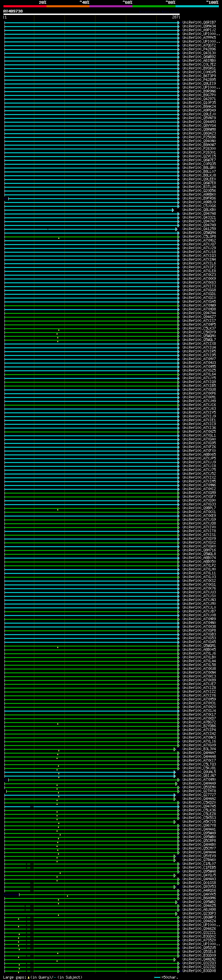The height and width of the screenshot is (980, 222).
Task: Click the UniRef100_Q01GS8 label
Action: click(199, 883)
